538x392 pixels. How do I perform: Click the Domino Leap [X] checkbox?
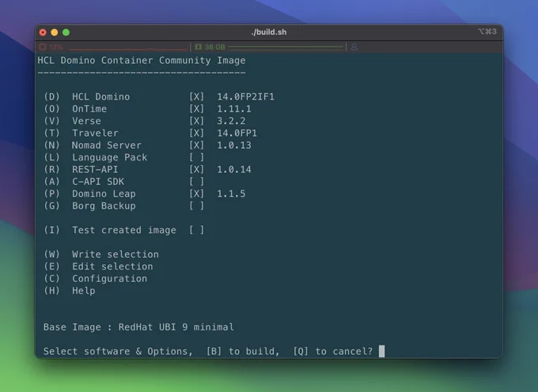point(196,194)
